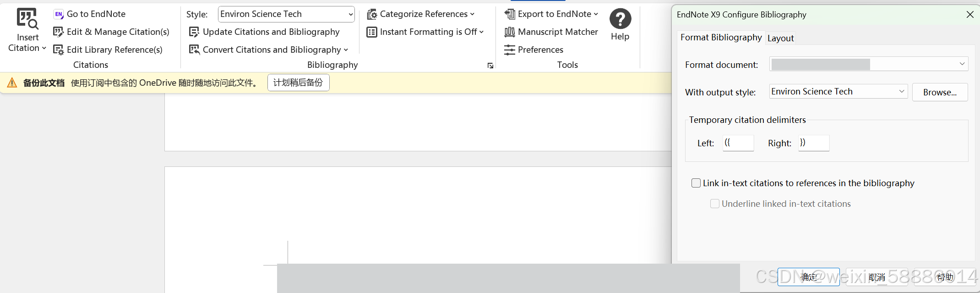Click the Browse... button
Viewport: 980px width, 293px height.
(940, 92)
